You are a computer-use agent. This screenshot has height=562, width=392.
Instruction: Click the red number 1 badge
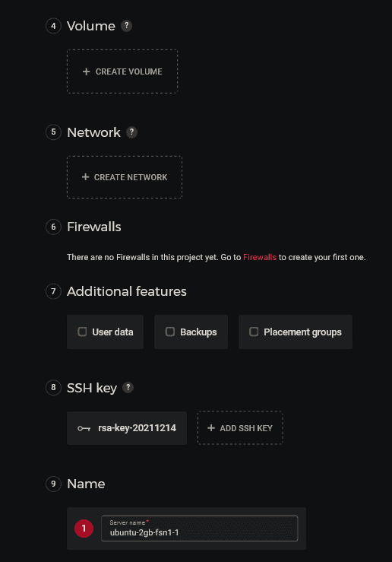[84, 529]
